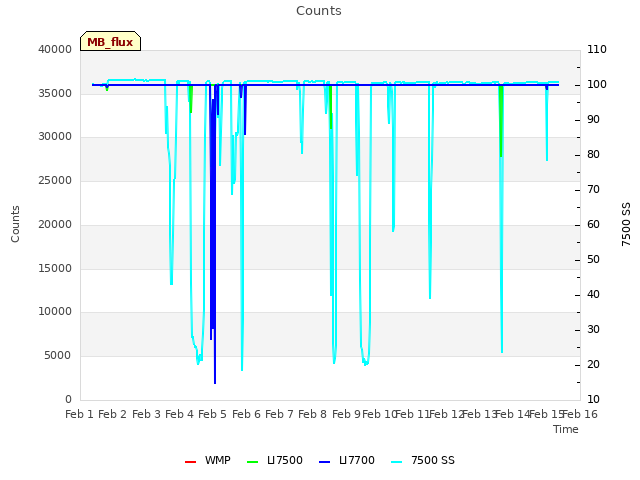Click the Feb 13 date label
This screenshot has width=640, height=480.
(x=480, y=415)
